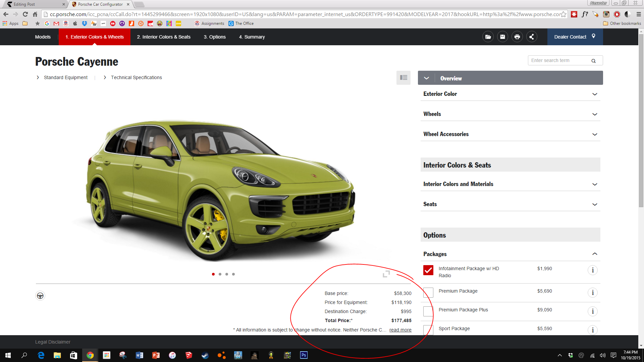Show hidden system tray icons

559,355
